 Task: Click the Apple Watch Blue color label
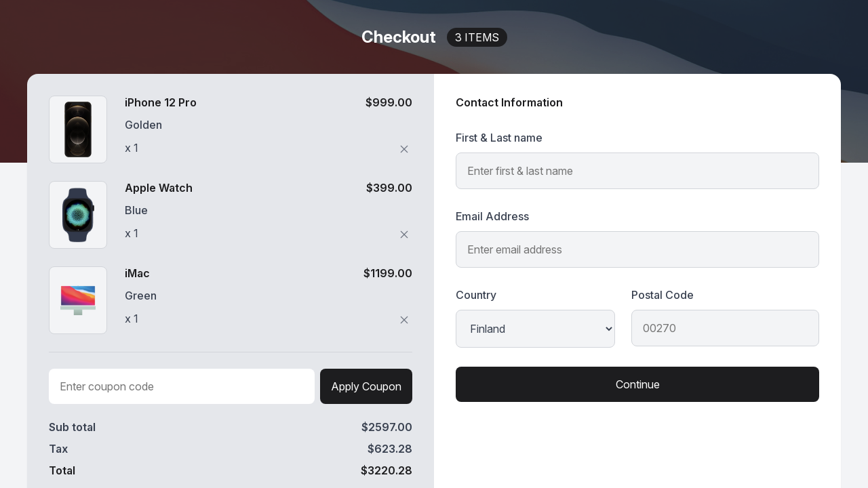(136, 210)
